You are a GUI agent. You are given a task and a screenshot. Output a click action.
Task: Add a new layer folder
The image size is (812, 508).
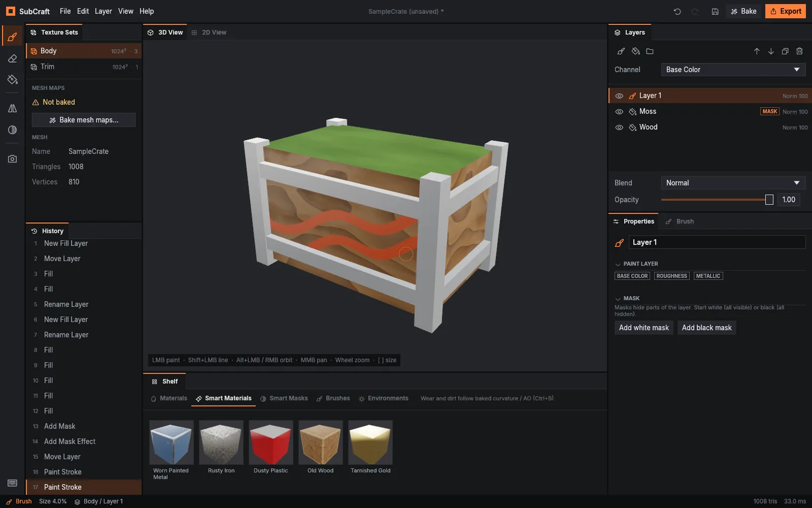650,51
